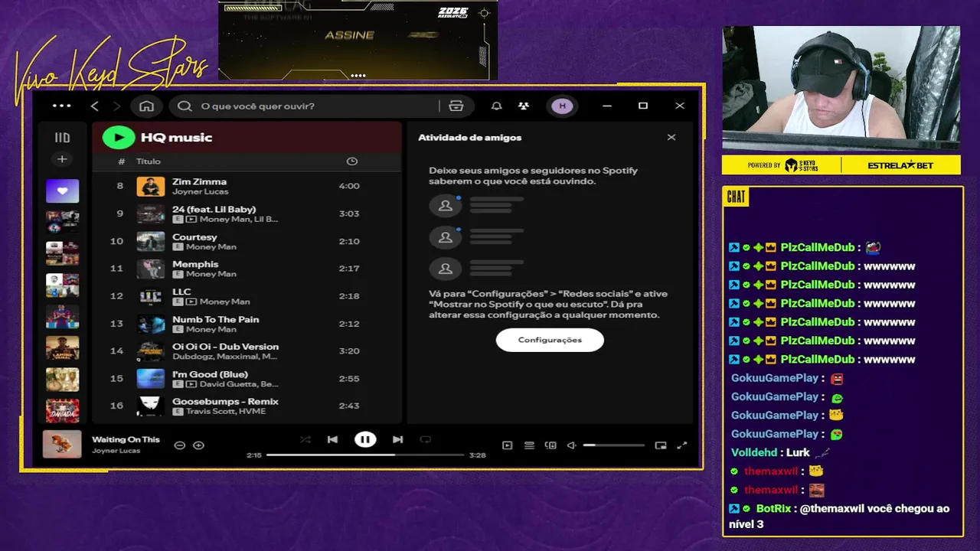Open artist 'Travis Scott, HVME' link
Image resolution: width=980 pixels, height=551 pixels.
[x=225, y=412]
